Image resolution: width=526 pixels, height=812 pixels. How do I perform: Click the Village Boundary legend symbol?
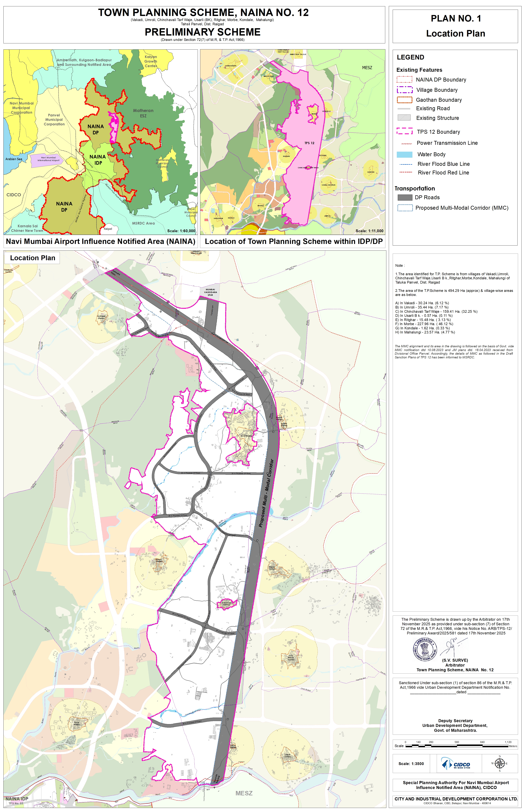[x=405, y=90]
